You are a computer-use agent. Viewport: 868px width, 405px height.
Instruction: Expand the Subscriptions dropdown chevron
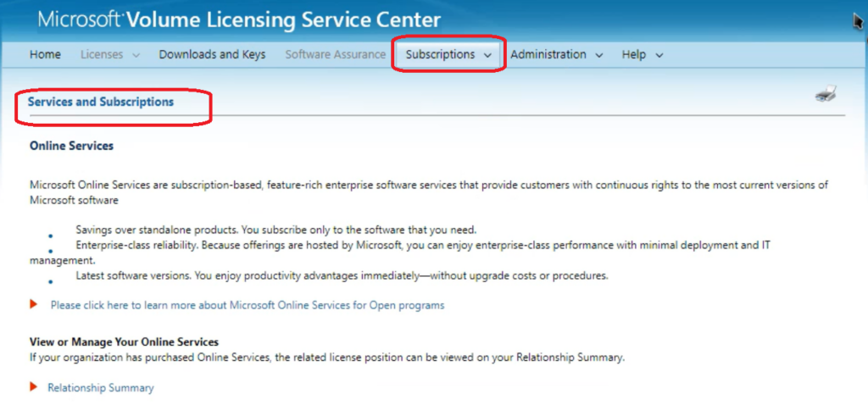[487, 55]
